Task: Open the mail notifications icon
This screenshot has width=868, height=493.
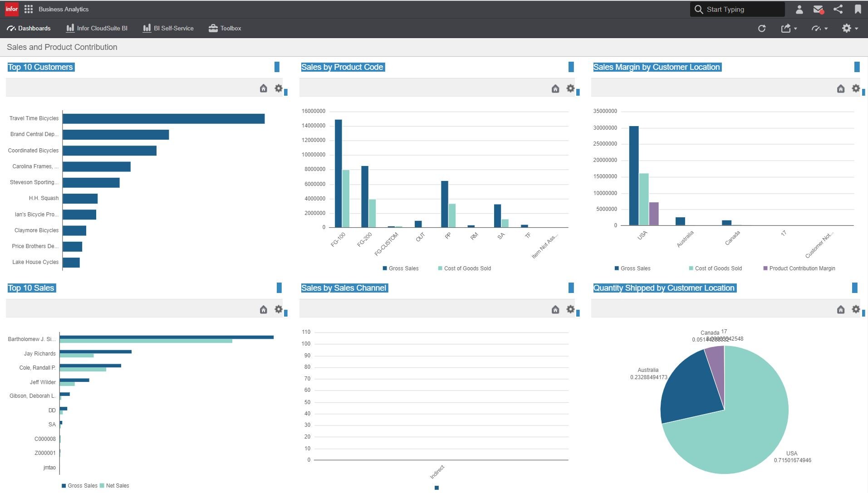Action: coord(818,9)
